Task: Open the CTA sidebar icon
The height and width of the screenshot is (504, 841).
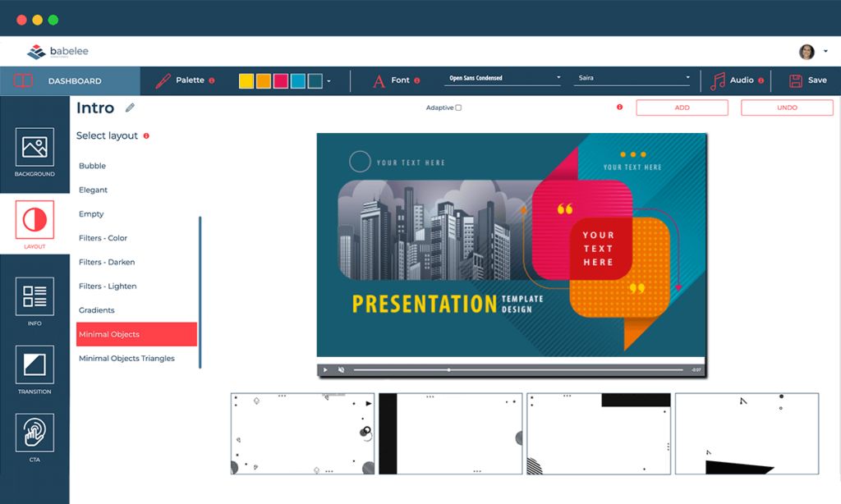Action: point(34,433)
